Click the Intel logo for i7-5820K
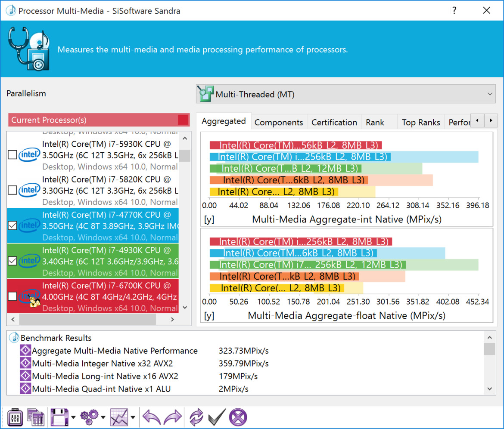The image size is (504, 429). click(x=29, y=190)
